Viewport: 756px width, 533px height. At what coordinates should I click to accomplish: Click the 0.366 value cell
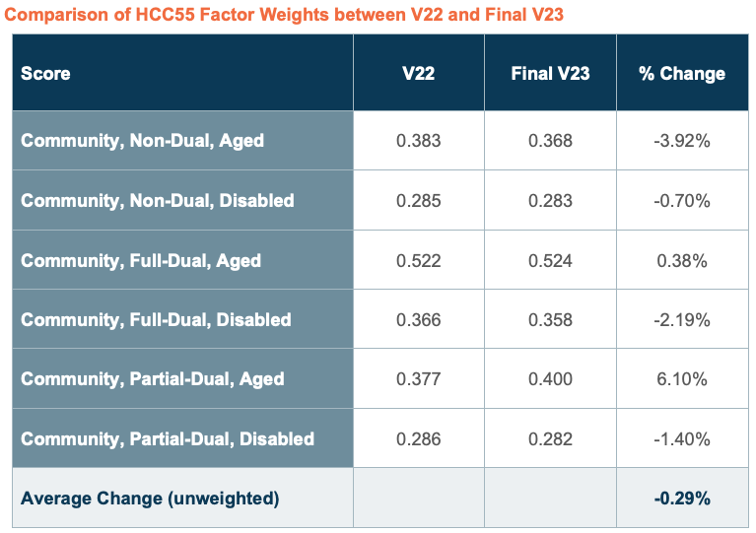coord(418,320)
